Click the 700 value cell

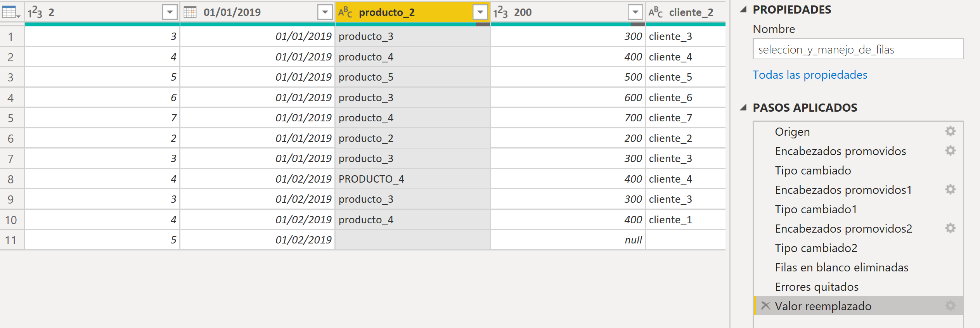(x=568, y=118)
